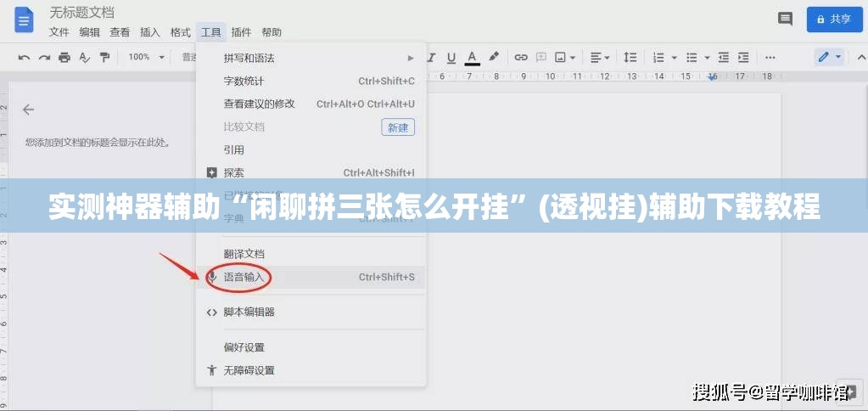Undo the last action in toolbar

(x=24, y=57)
